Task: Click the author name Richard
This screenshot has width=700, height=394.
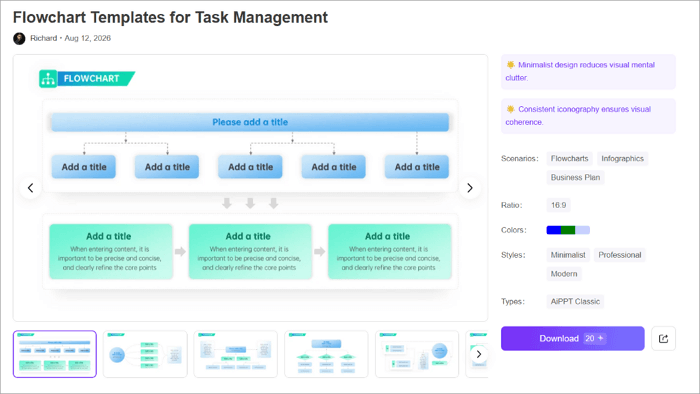Action: click(43, 38)
